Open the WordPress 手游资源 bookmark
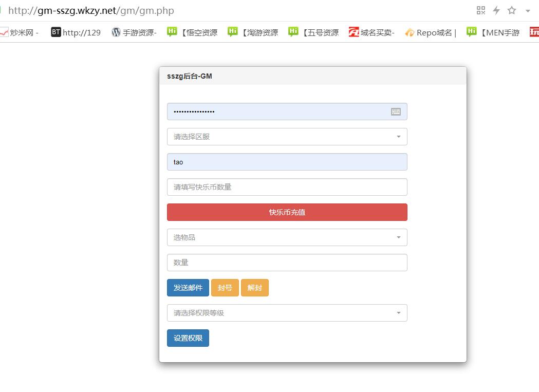539x392 pixels. coord(134,32)
